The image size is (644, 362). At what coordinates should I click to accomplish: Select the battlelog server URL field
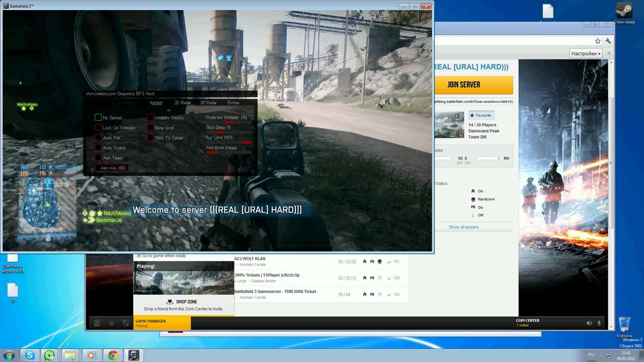pos(473,102)
